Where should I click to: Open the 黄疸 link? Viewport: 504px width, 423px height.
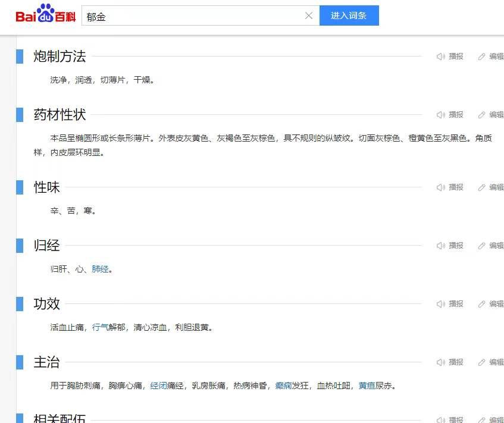[367, 386]
